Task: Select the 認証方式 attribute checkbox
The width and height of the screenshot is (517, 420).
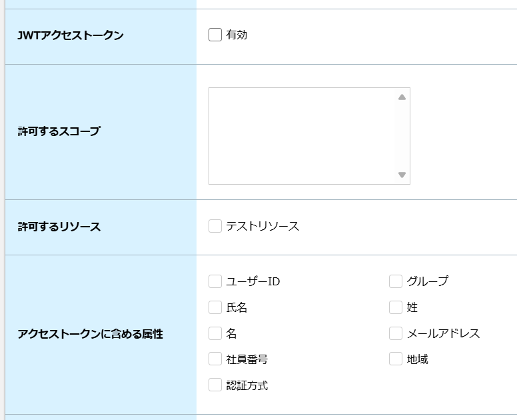Action: click(215, 385)
